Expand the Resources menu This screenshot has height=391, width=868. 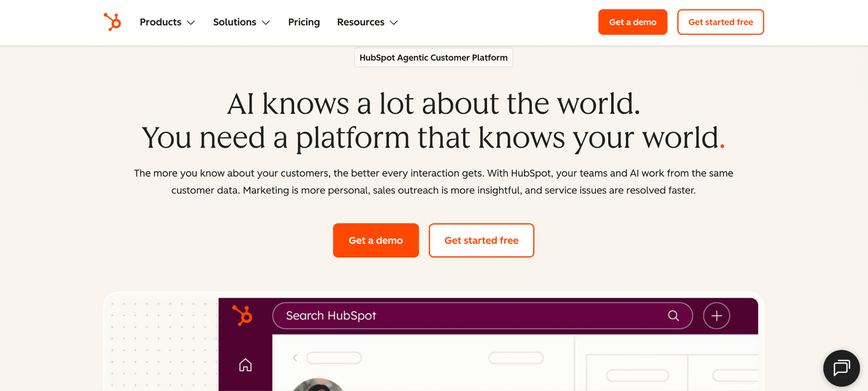coord(367,22)
